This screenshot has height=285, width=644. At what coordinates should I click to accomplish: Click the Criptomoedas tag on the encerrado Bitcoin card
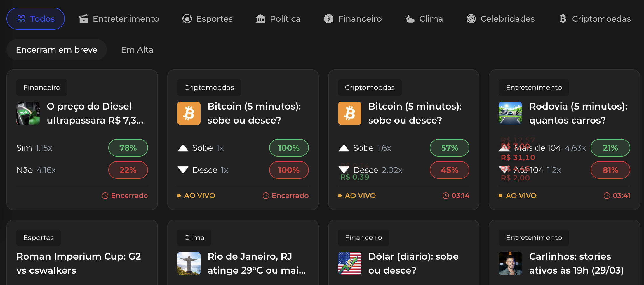point(209,87)
